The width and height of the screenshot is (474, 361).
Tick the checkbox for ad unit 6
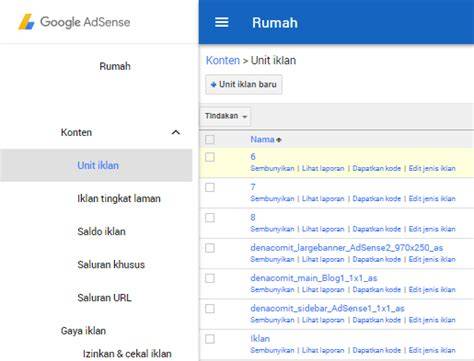click(x=210, y=157)
